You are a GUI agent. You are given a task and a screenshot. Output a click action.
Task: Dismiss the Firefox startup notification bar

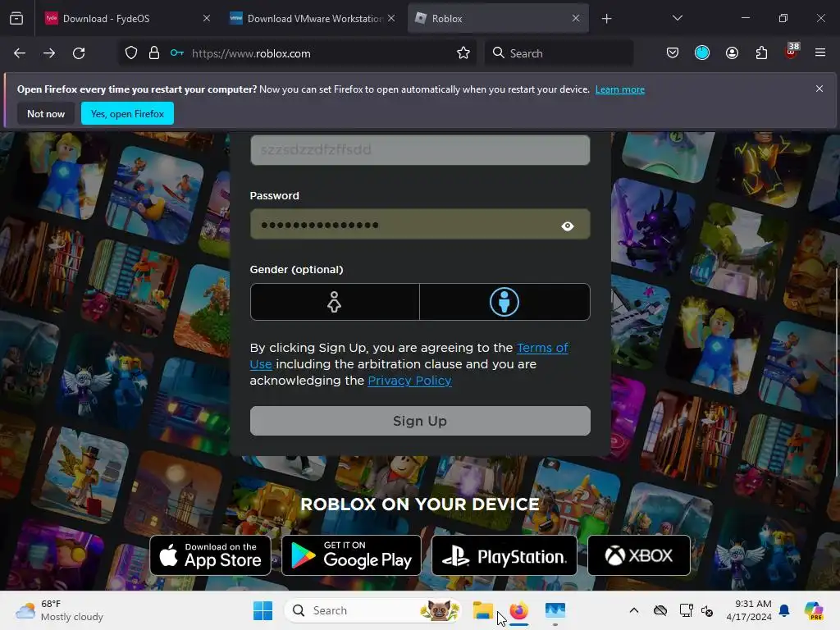[x=819, y=89]
